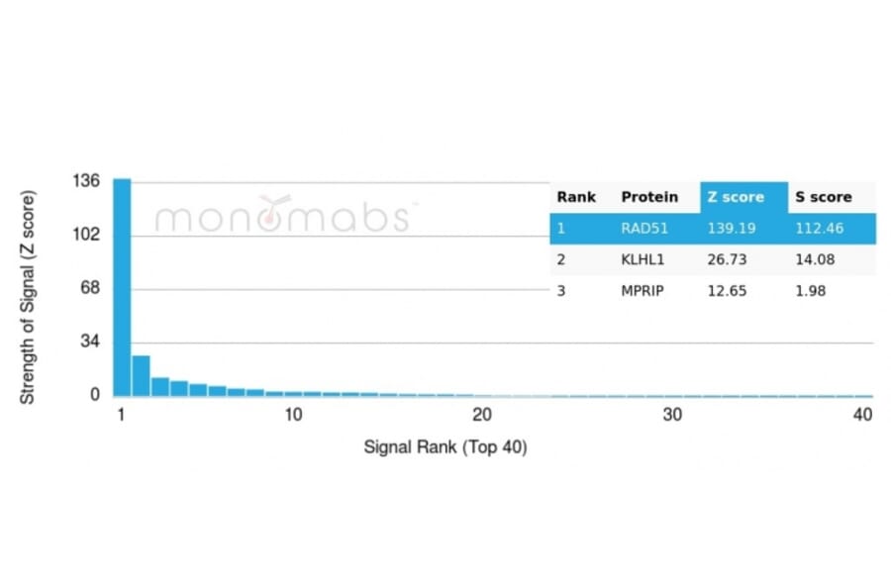Click the tallest bar at rank 1
Viewport: 891px width, 588px height.
[x=122, y=287]
